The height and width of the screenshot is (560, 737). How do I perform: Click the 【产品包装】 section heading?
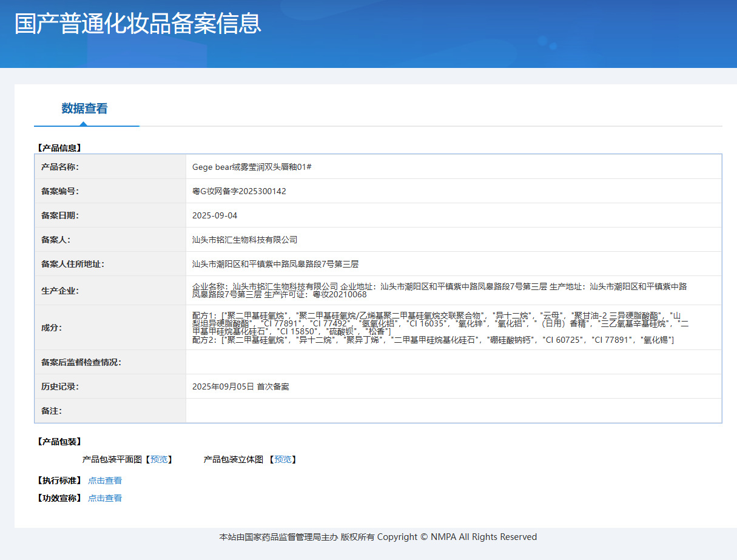tap(59, 442)
